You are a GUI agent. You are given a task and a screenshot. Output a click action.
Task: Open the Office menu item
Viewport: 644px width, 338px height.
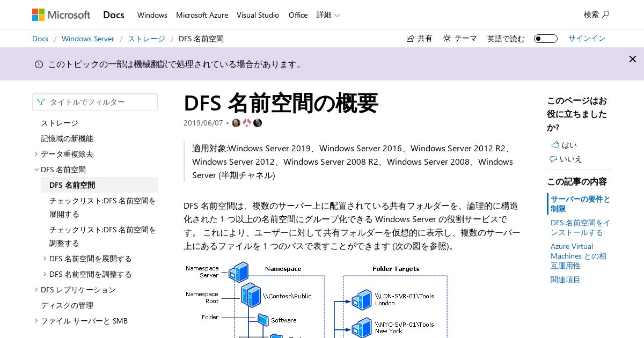click(x=298, y=15)
